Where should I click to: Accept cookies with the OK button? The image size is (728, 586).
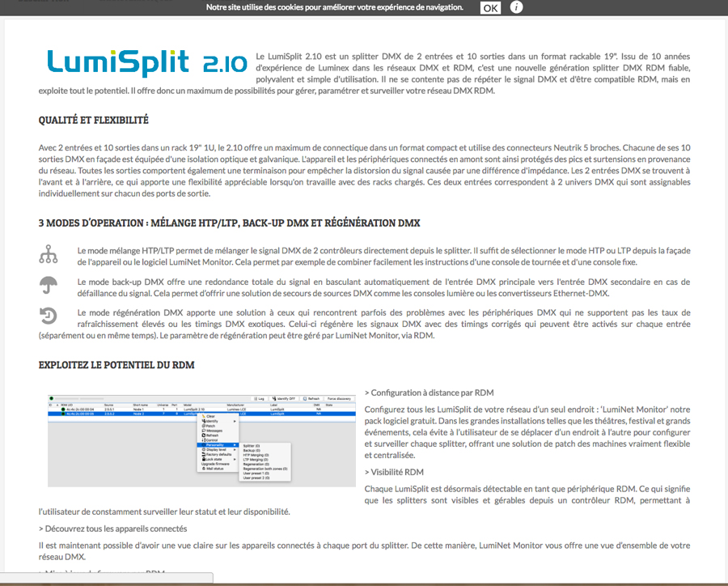point(490,8)
